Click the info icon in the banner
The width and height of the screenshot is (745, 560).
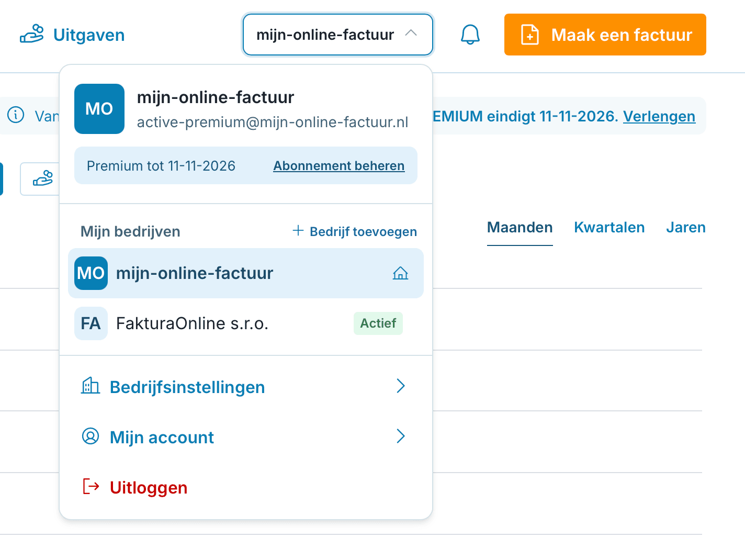coord(16,115)
